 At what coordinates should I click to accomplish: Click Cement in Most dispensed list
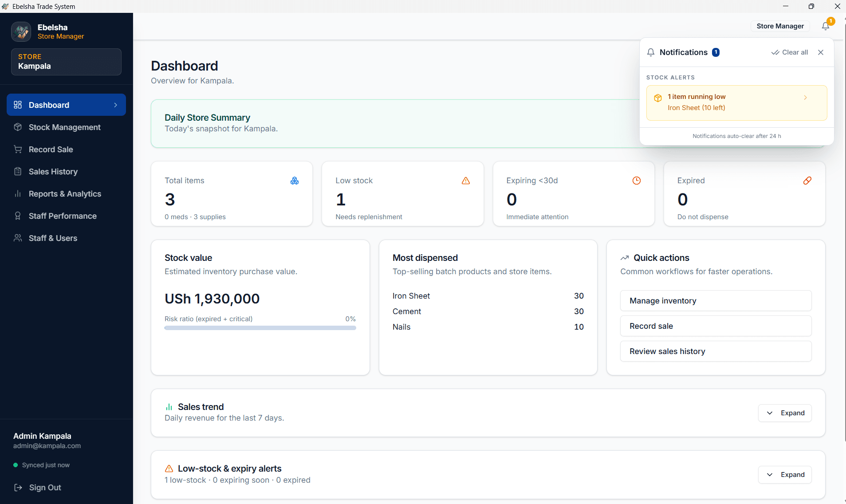[x=406, y=311]
